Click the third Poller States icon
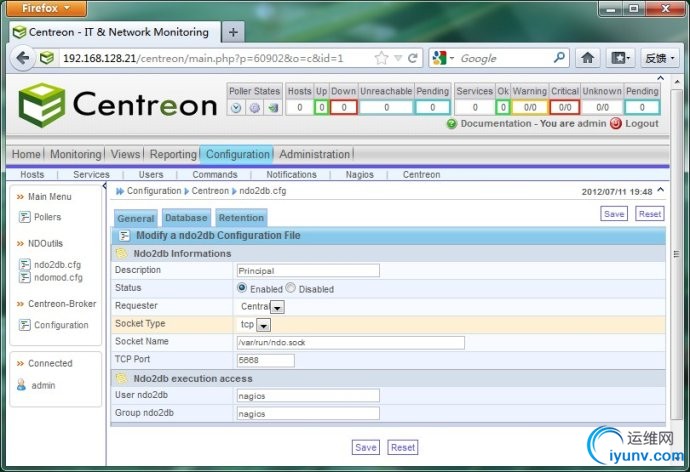 click(x=273, y=108)
